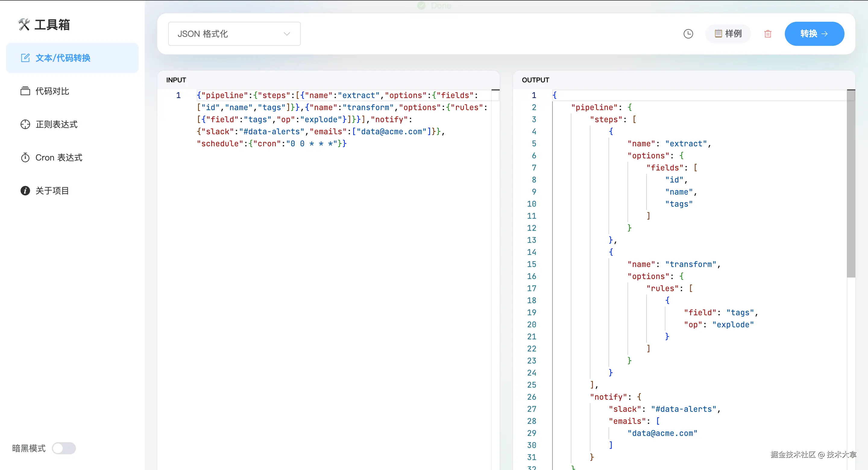Click the toolbox logo icon
Image resolution: width=868 pixels, height=470 pixels.
coord(24,25)
